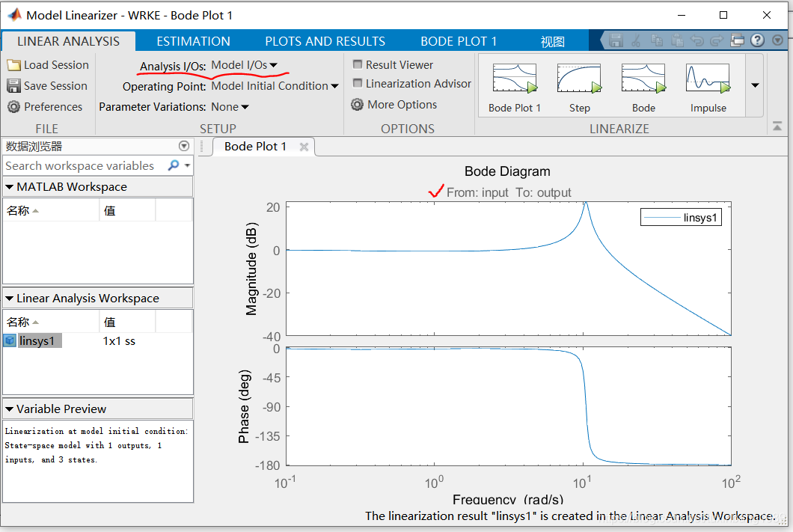This screenshot has height=532, width=793.
Task: Open the Help question mark icon
Action: (755, 40)
